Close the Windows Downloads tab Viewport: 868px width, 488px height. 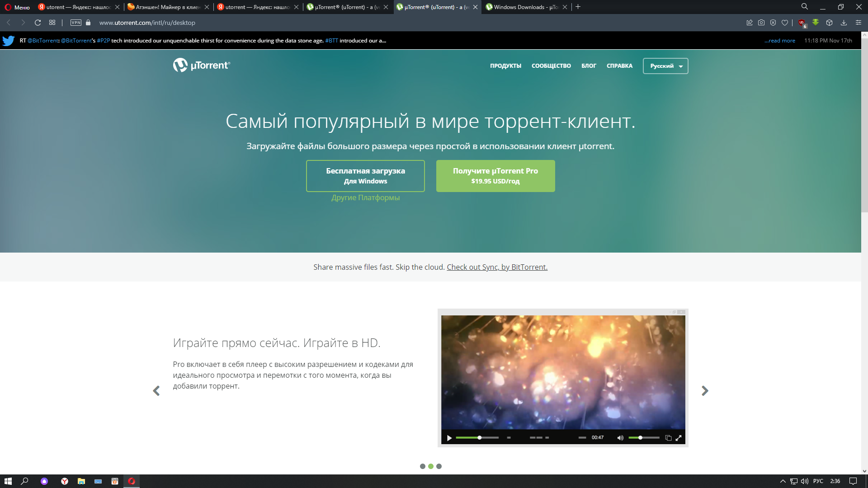(x=565, y=7)
